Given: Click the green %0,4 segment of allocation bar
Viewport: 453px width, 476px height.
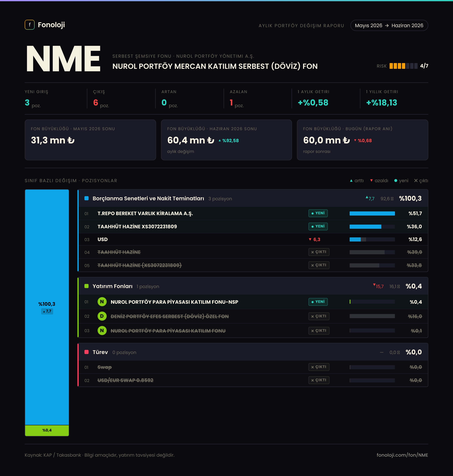Looking at the screenshot, I should [x=47, y=430].
